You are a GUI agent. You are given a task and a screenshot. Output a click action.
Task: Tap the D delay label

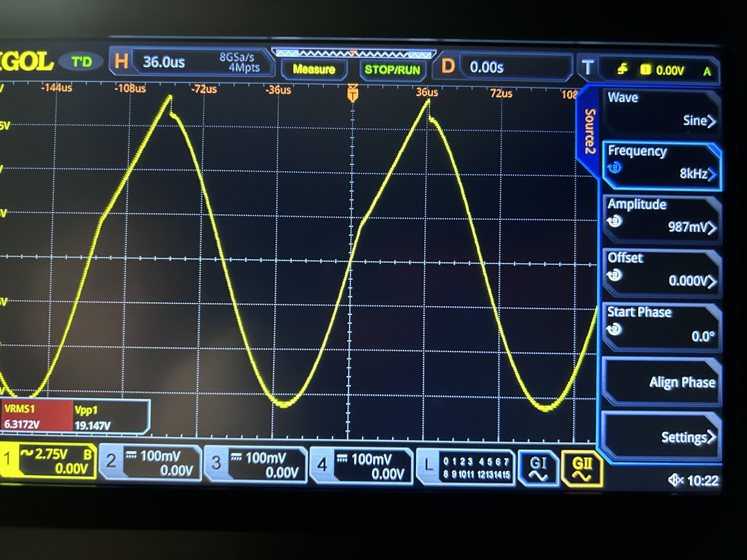[x=448, y=66]
